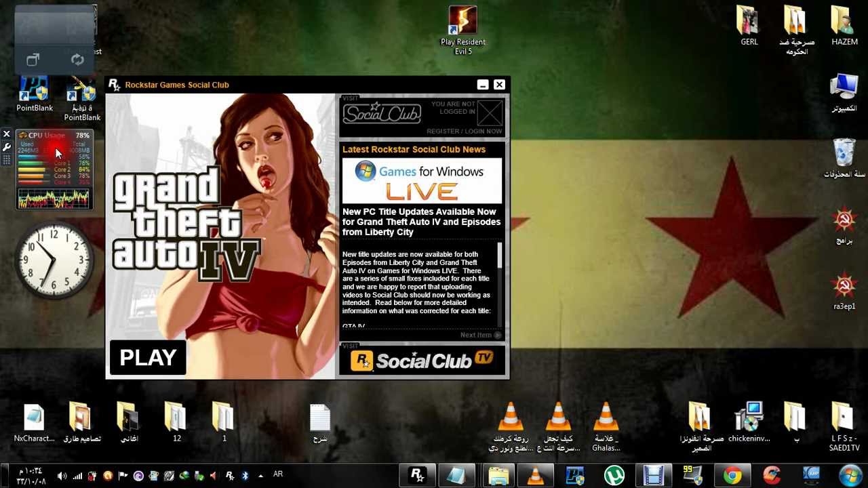Select the folder named 1
Image resolution: width=868 pixels, height=488 pixels.
click(x=224, y=423)
